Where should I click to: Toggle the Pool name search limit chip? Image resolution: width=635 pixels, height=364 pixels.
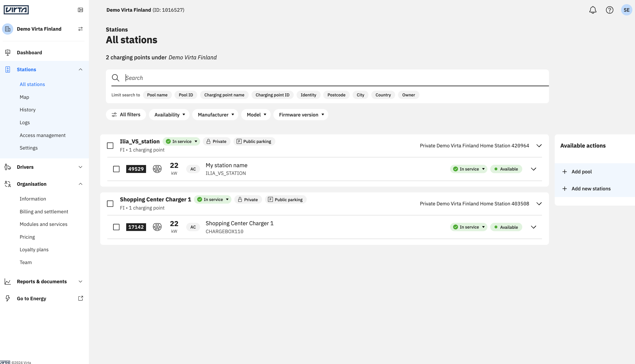(x=157, y=95)
